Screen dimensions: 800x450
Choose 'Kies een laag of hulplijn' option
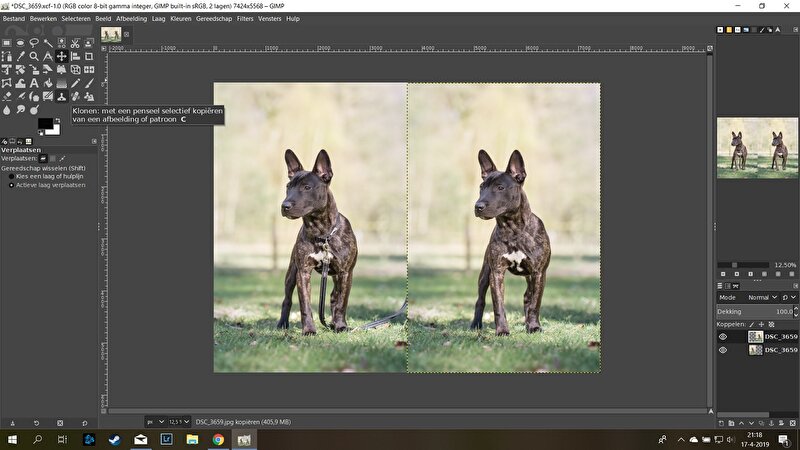(x=46, y=176)
